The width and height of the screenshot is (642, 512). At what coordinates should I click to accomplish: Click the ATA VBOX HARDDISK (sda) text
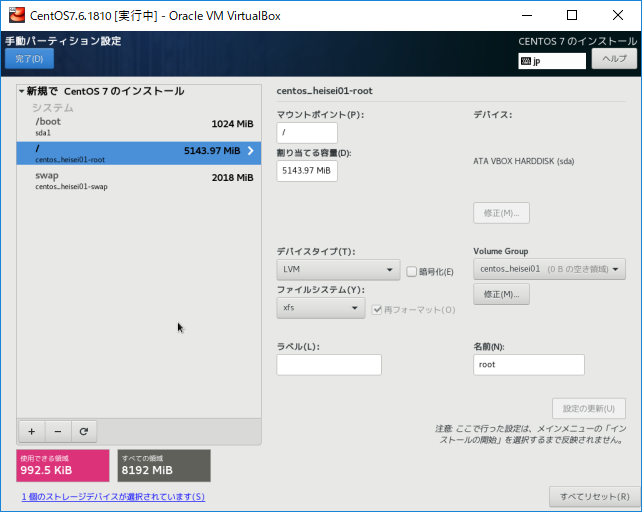pos(524,161)
